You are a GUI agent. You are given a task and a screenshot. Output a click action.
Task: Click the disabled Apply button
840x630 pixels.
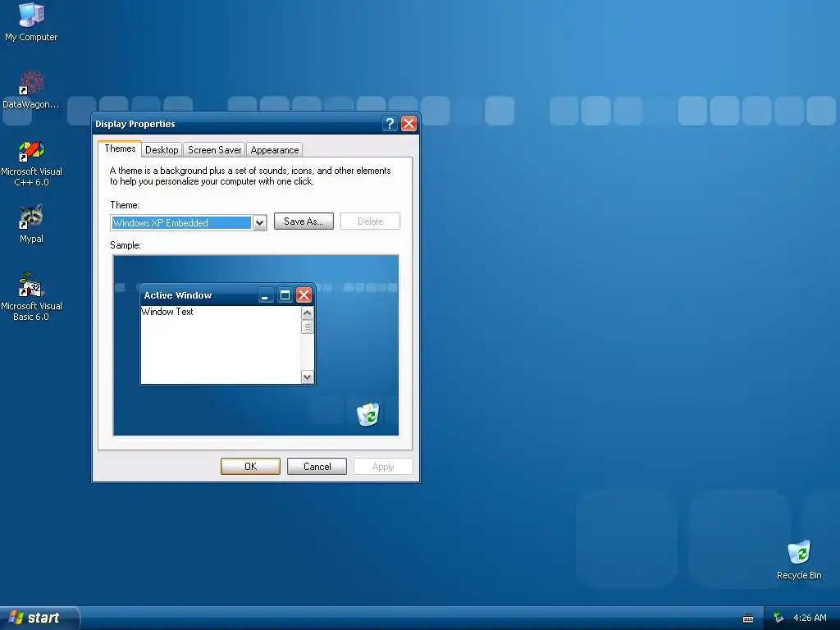click(x=383, y=467)
